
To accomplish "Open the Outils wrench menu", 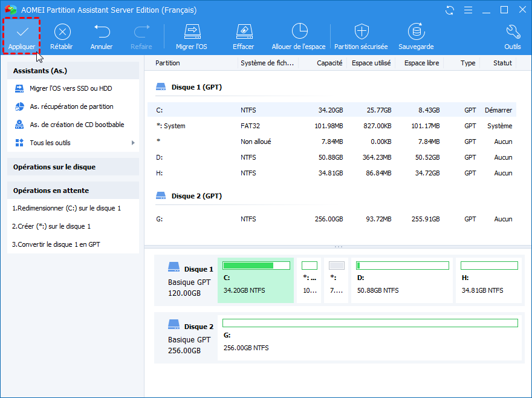I will click(x=512, y=32).
